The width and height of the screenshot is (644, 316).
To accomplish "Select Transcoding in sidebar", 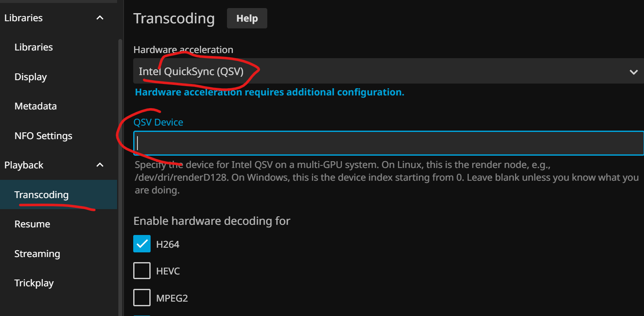I will coord(59,195).
